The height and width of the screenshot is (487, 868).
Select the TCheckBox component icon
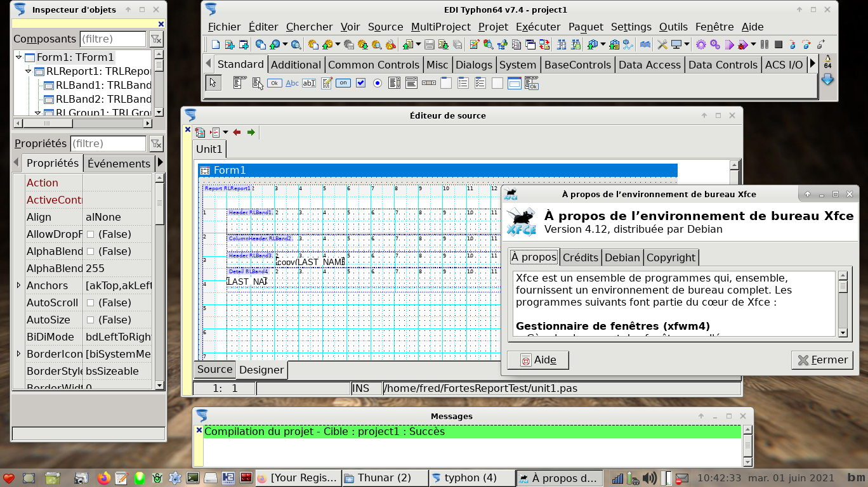pos(360,83)
